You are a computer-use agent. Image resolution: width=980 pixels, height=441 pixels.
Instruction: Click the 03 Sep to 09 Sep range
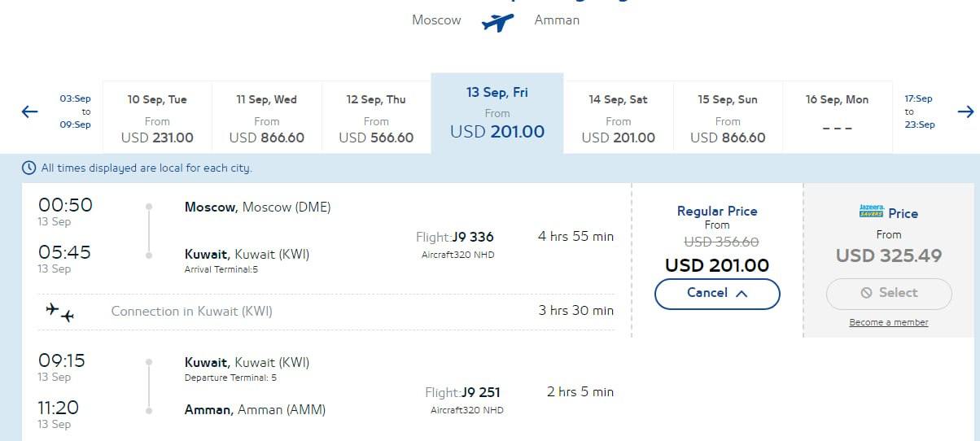click(75, 111)
